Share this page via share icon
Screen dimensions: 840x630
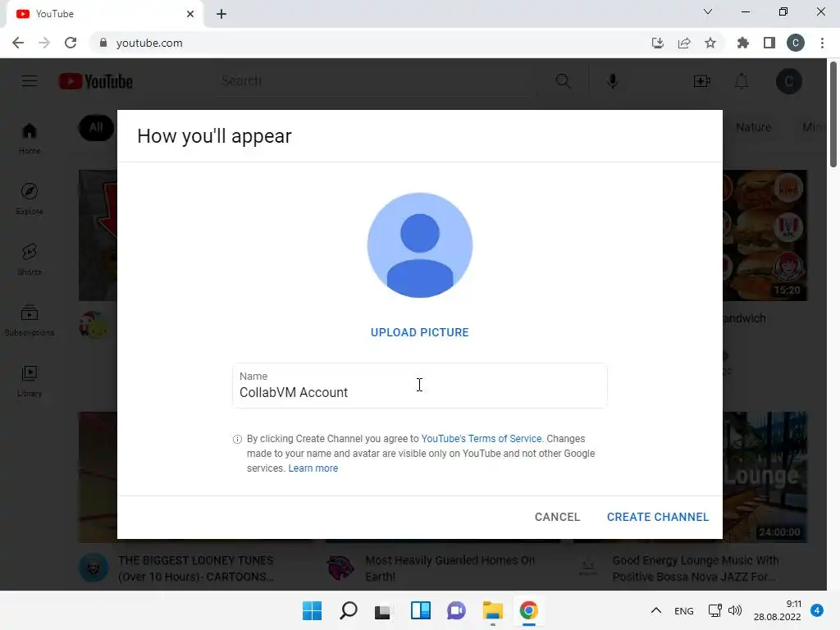pyautogui.click(x=684, y=43)
